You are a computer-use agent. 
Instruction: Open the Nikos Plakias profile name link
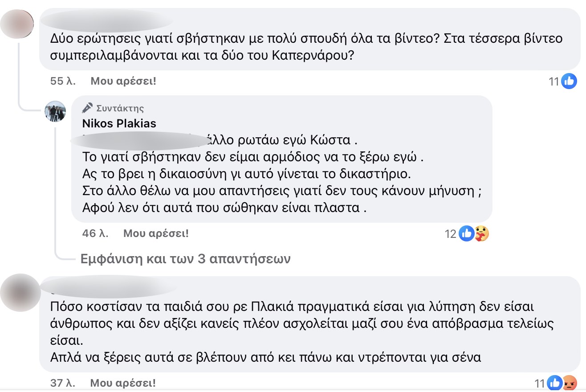[119, 123]
